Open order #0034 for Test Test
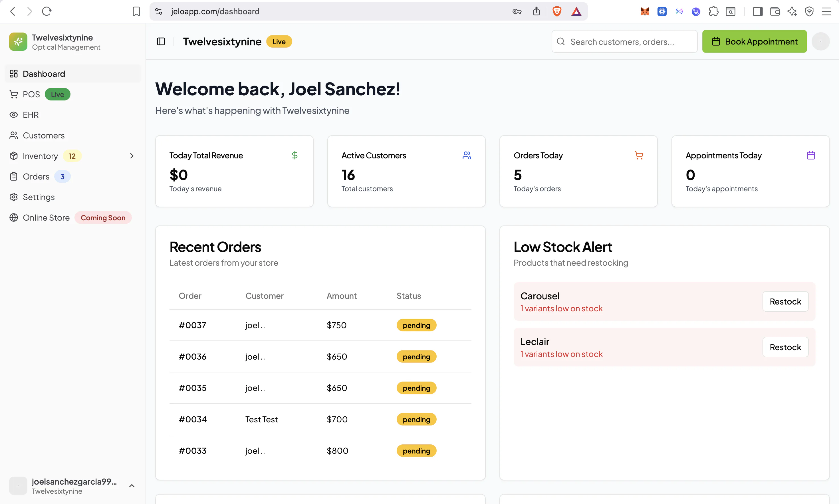The image size is (839, 504). (x=320, y=420)
